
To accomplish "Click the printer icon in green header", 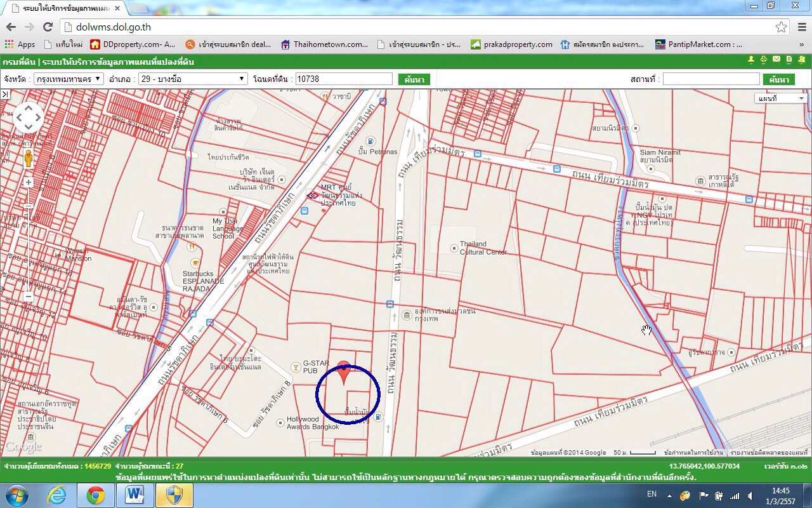I will pyautogui.click(x=764, y=60).
